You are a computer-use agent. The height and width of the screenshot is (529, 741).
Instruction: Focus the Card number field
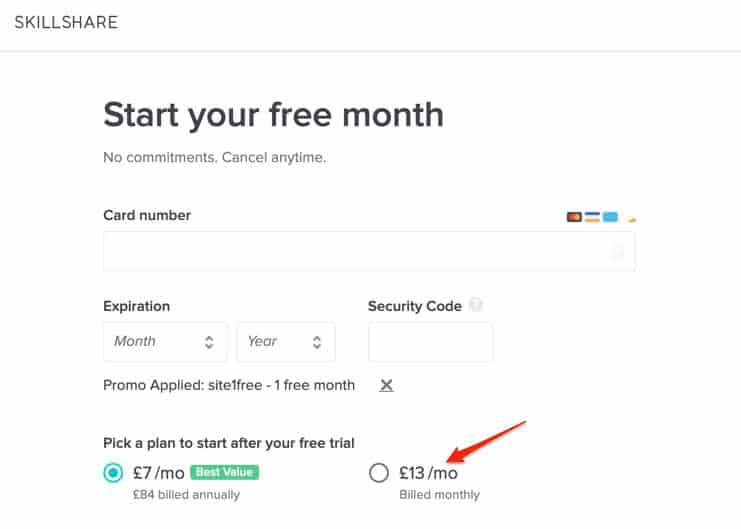pos(369,251)
